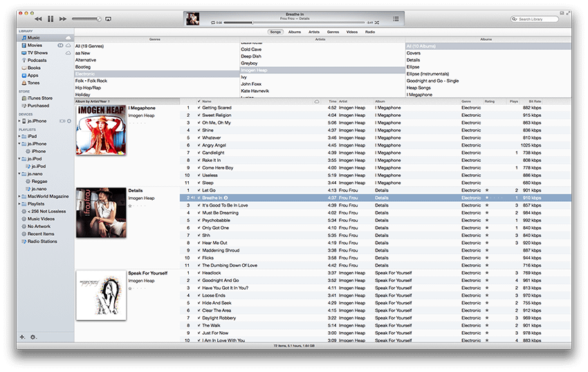This screenshot has width=588, height=372.
Task: Toggle the checkbox in the Name column header
Action: 199,101
